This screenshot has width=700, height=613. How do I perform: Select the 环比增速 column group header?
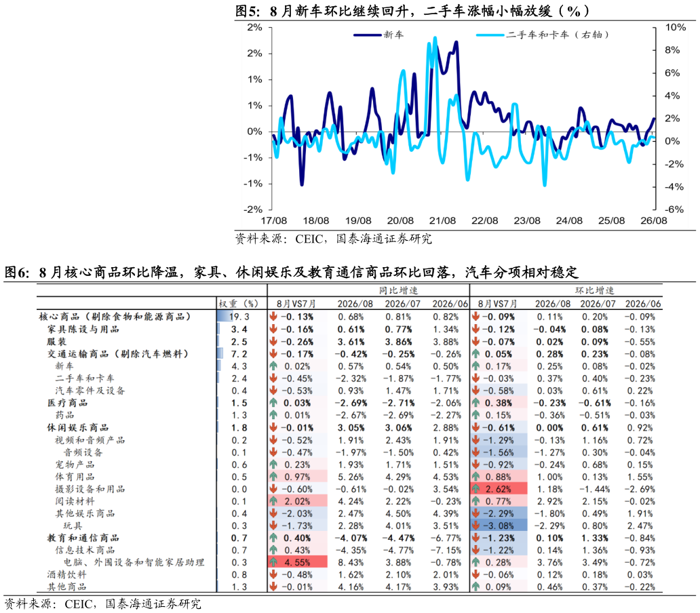(x=595, y=290)
